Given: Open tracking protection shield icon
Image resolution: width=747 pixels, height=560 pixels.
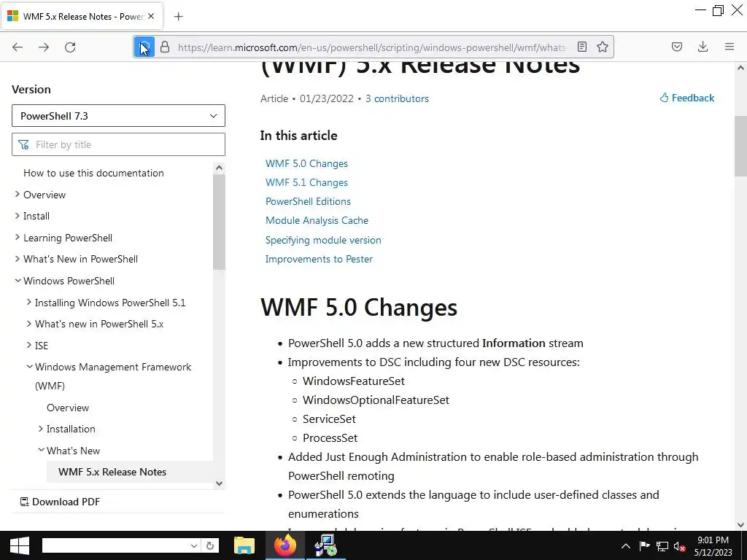Looking at the screenshot, I should 144,47.
